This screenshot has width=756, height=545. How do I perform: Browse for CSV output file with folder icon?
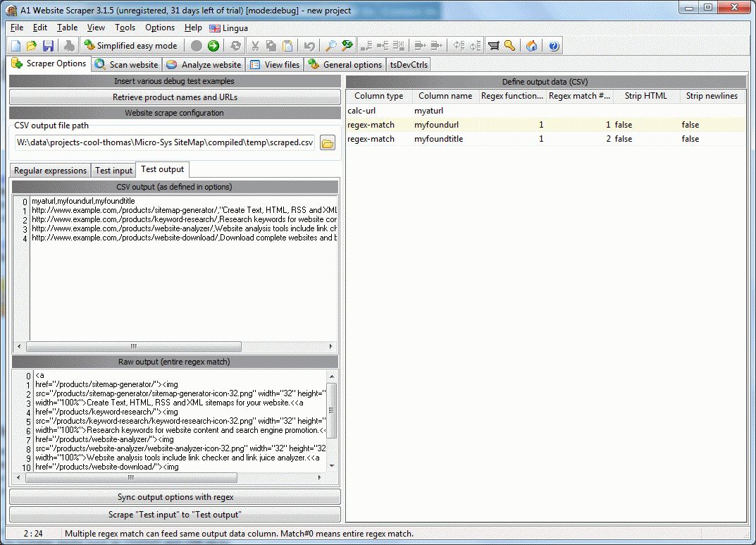[328, 143]
